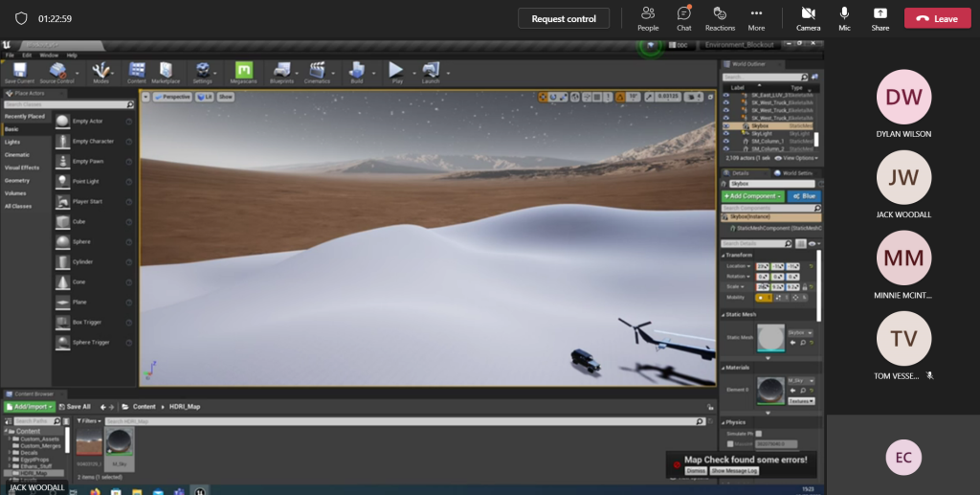This screenshot has height=495, width=980.
Task: Click Save All in Content Browser
Action: pyautogui.click(x=75, y=407)
